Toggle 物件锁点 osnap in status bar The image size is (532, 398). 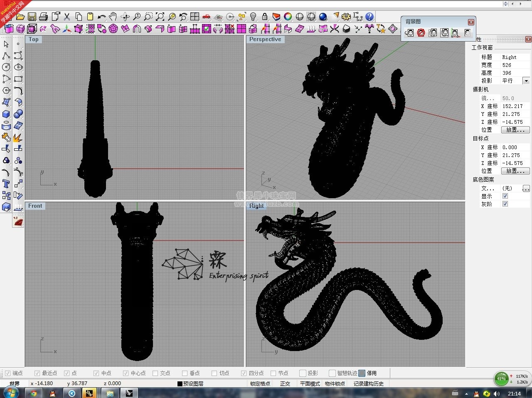tap(335, 384)
